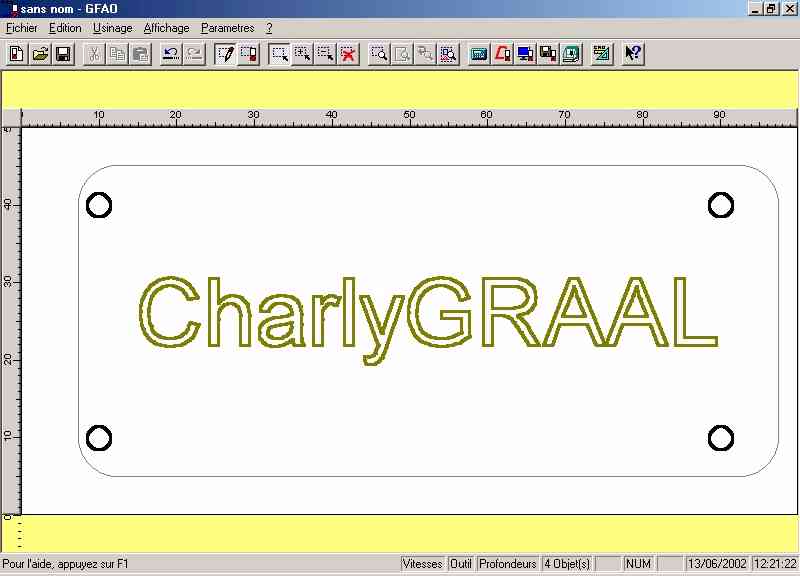Choose the add-to-selection plus tool
Screen dimensions: 800x576
point(302,54)
